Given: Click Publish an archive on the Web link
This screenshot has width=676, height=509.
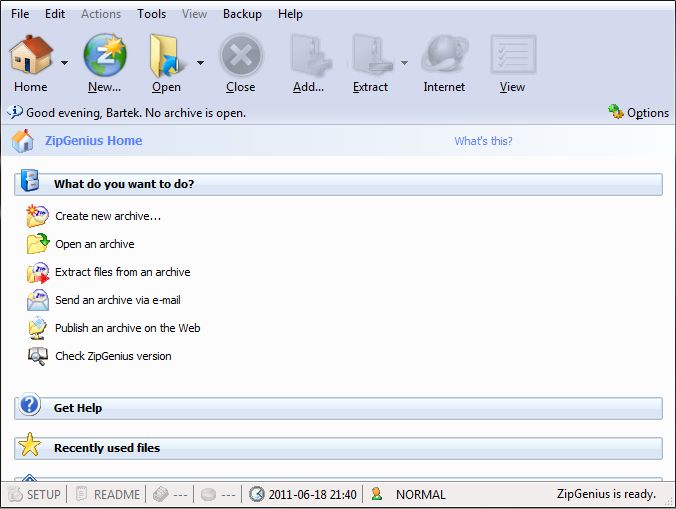Looking at the screenshot, I should (128, 328).
